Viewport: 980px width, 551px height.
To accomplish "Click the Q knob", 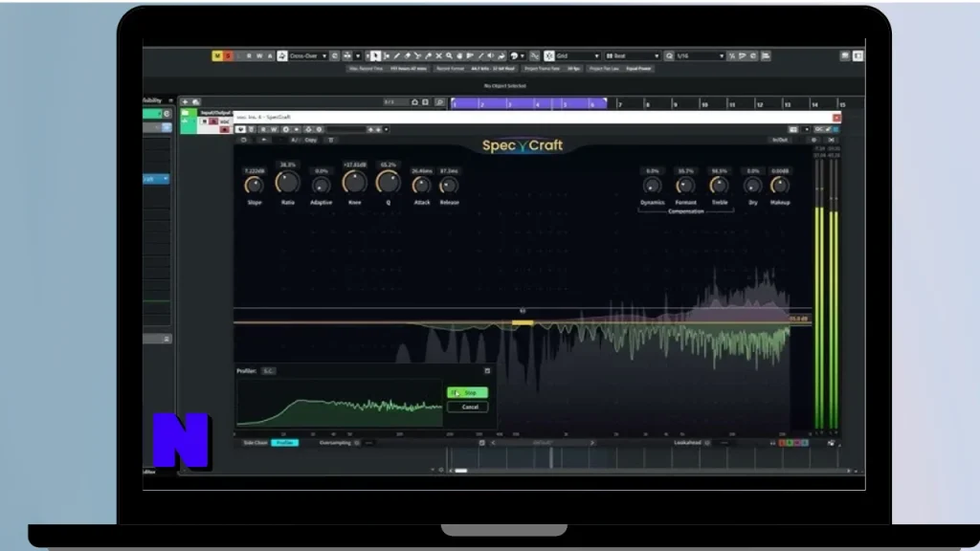I will coord(388,183).
